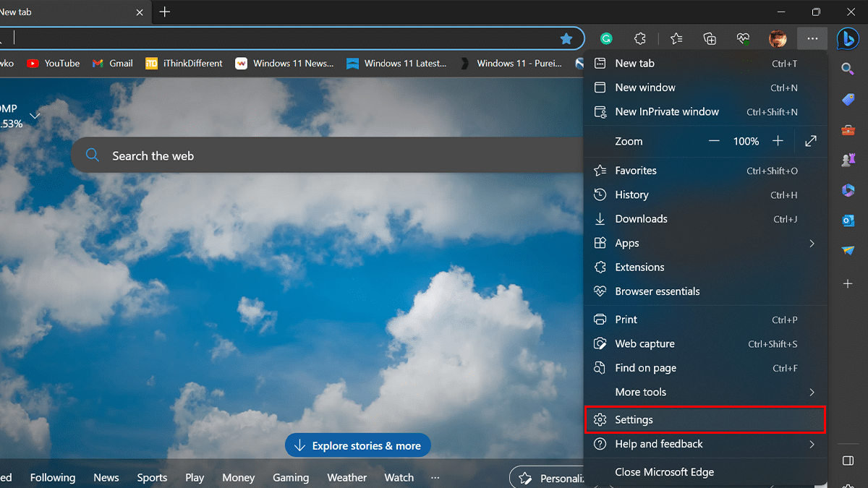Toggle the favorite star in address bar

pyautogui.click(x=566, y=39)
